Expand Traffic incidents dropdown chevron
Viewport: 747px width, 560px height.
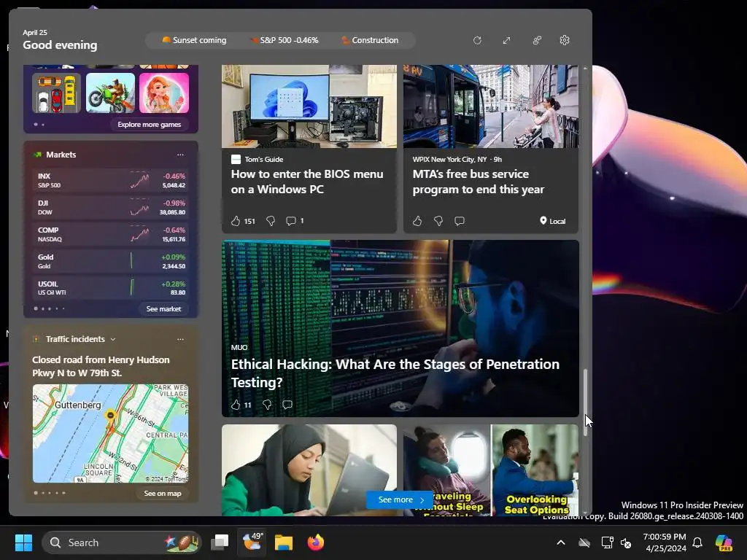113,340
